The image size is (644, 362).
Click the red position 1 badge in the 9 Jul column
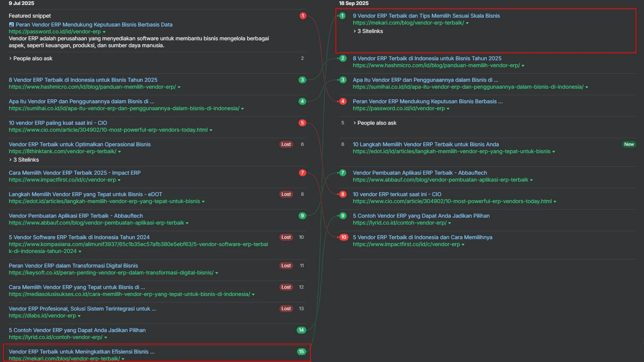pos(303,16)
